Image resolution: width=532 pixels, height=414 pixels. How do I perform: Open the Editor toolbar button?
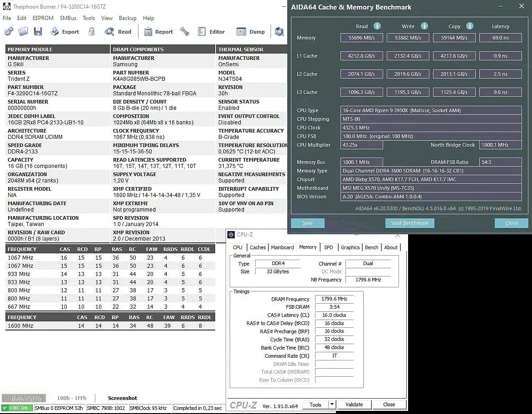pyautogui.click(x=212, y=32)
